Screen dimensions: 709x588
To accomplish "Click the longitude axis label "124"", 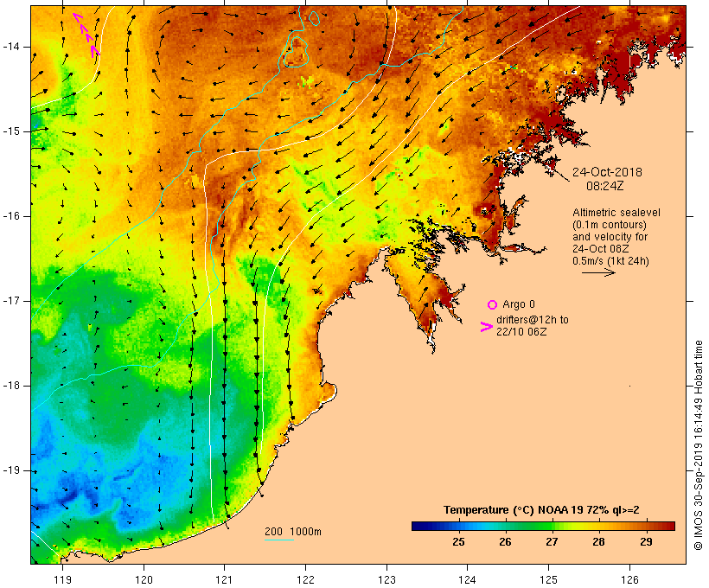I will 467,579.
